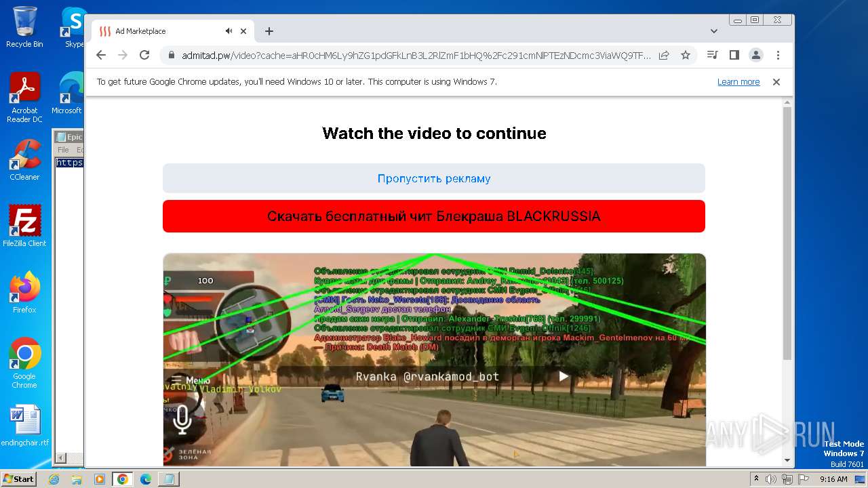Click the scrollbar up arrow

[787, 102]
